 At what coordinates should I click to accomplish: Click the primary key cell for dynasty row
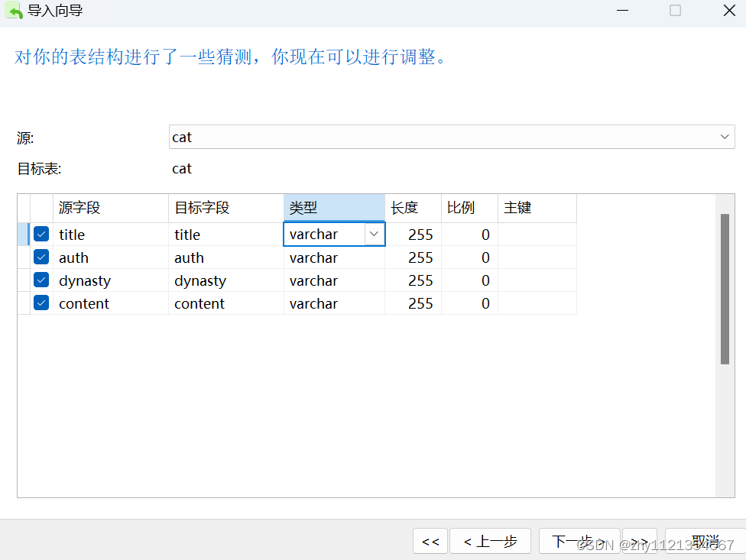click(535, 280)
